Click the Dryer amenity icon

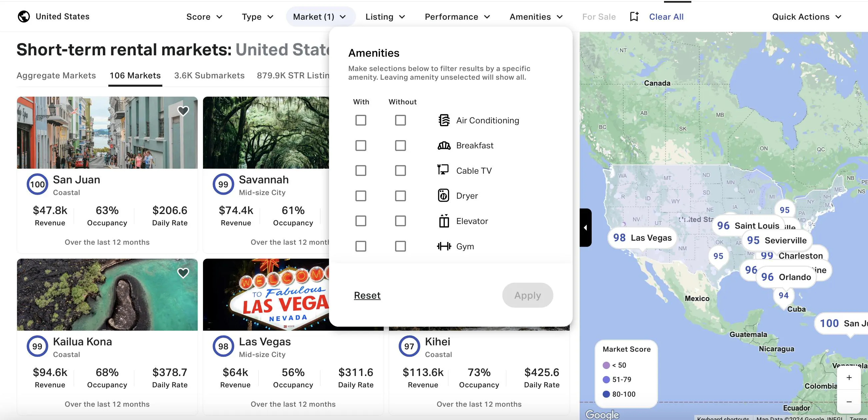point(443,196)
